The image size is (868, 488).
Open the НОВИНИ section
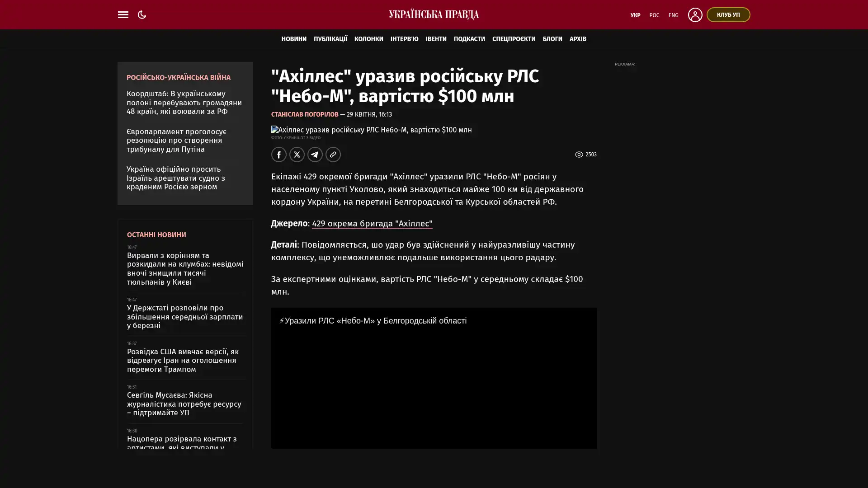pos(294,39)
